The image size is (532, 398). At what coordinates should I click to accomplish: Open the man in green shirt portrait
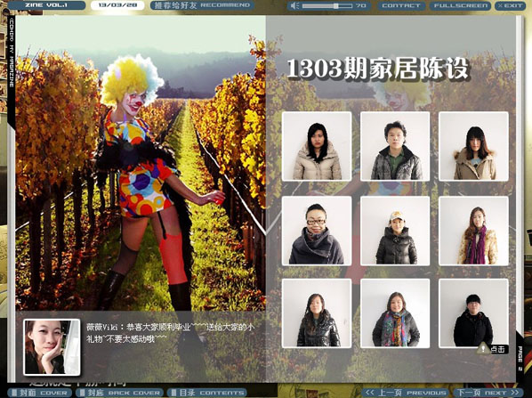[395, 146]
